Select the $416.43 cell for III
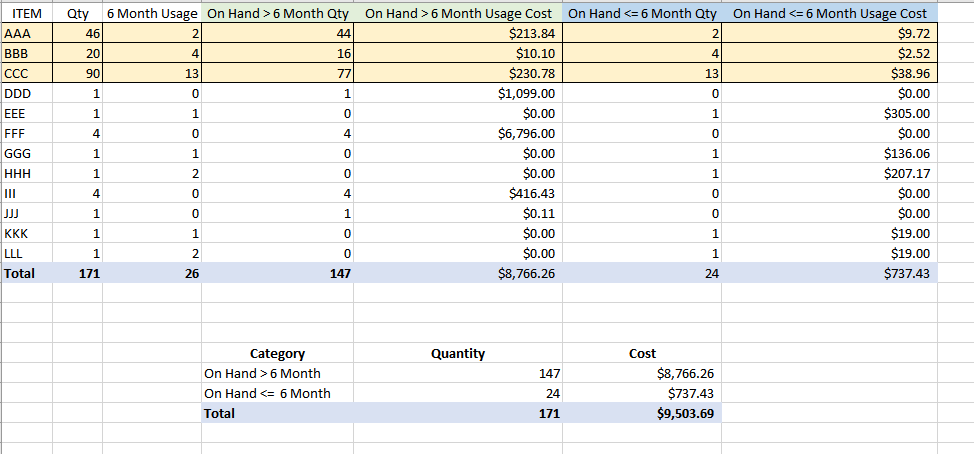The image size is (974, 454). 458,193
